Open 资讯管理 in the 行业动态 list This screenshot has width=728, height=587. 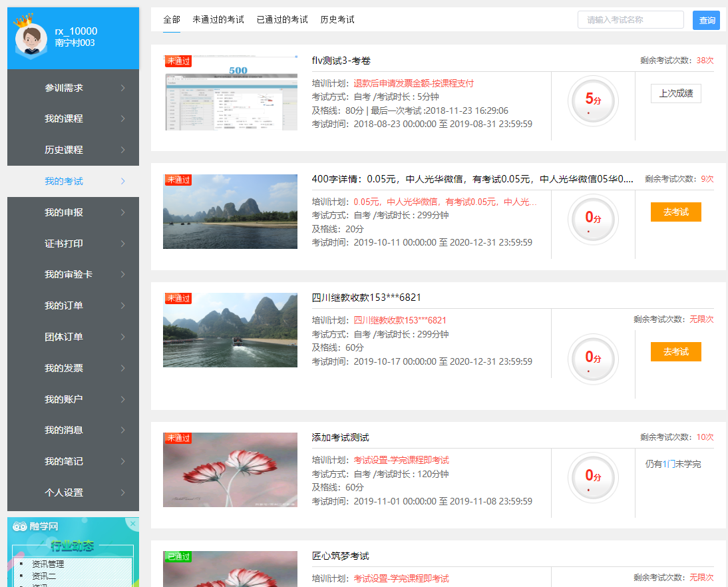pyautogui.click(x=48, y=564)
